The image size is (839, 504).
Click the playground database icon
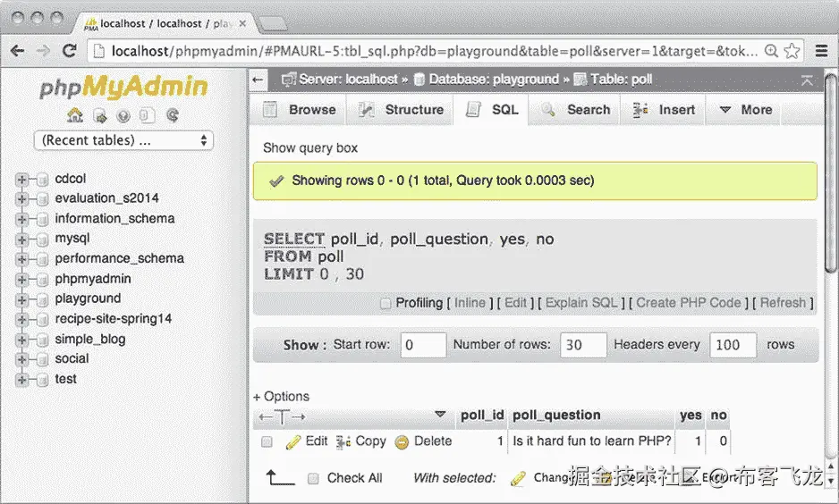43,299
